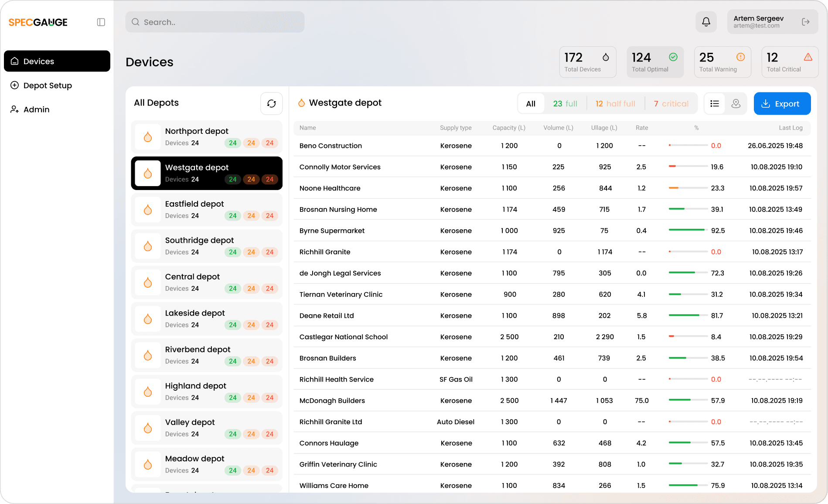828x504 pixels.
Task: Click the Total Warning alert icon
Action: [x=740, y=57]
